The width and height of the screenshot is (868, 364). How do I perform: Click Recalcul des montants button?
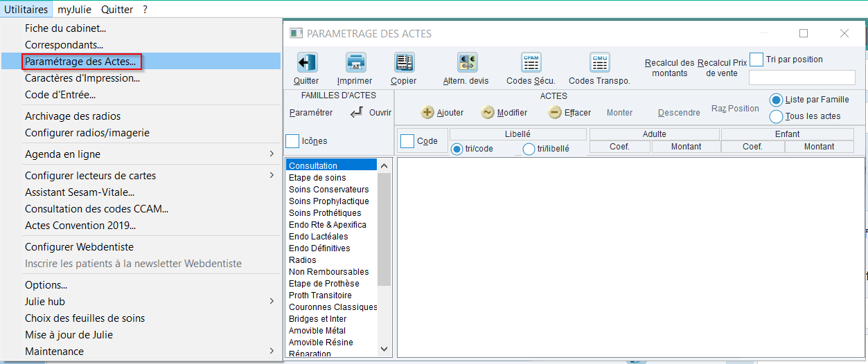pyautogui.click(x=669, y=68)
